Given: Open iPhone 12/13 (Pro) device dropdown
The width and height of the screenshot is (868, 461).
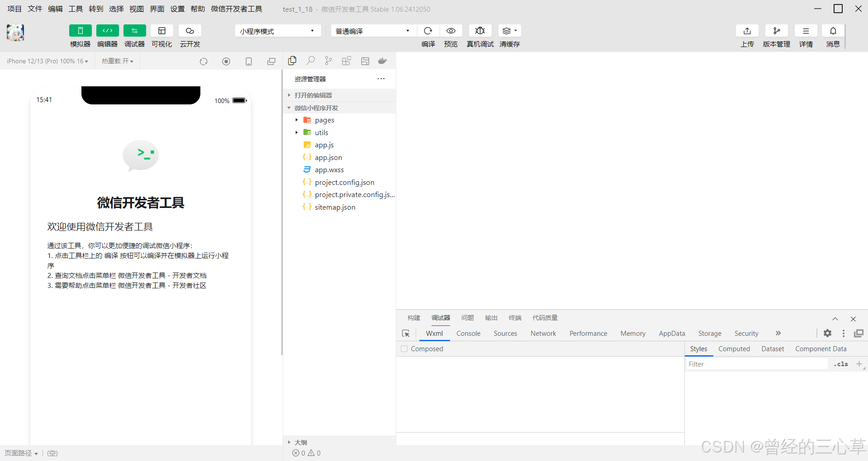Looking at the screenshot, I should [47, 61].
